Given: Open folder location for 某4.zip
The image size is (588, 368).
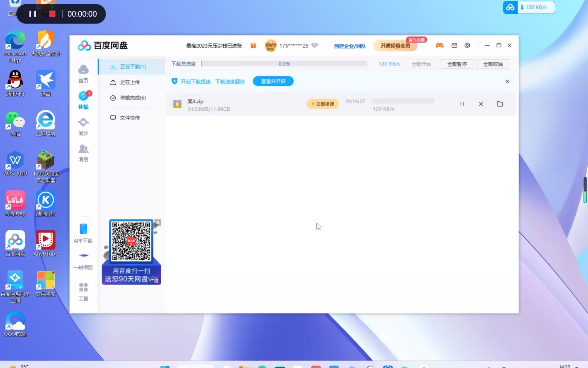Looking at the screenshot, I should coord(500,104).
